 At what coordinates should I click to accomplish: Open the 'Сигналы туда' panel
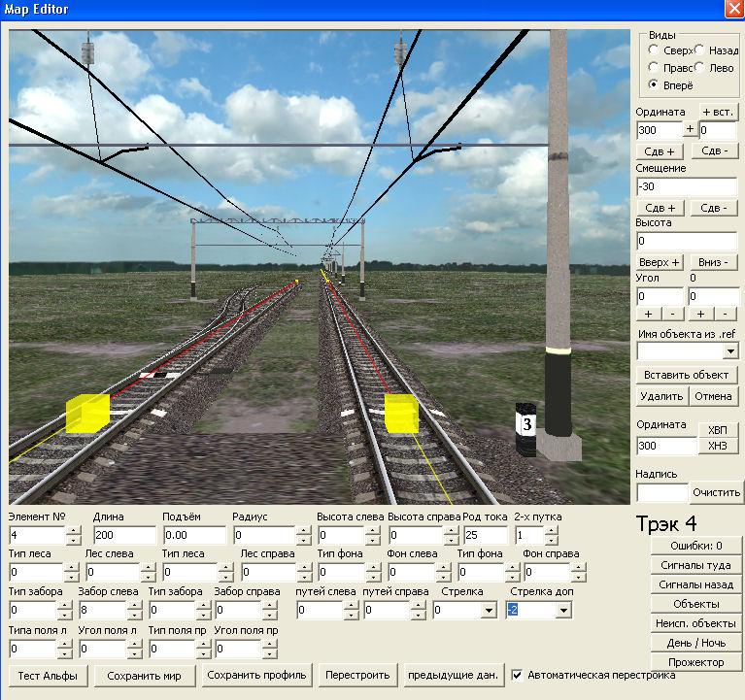tap(695, 565)
